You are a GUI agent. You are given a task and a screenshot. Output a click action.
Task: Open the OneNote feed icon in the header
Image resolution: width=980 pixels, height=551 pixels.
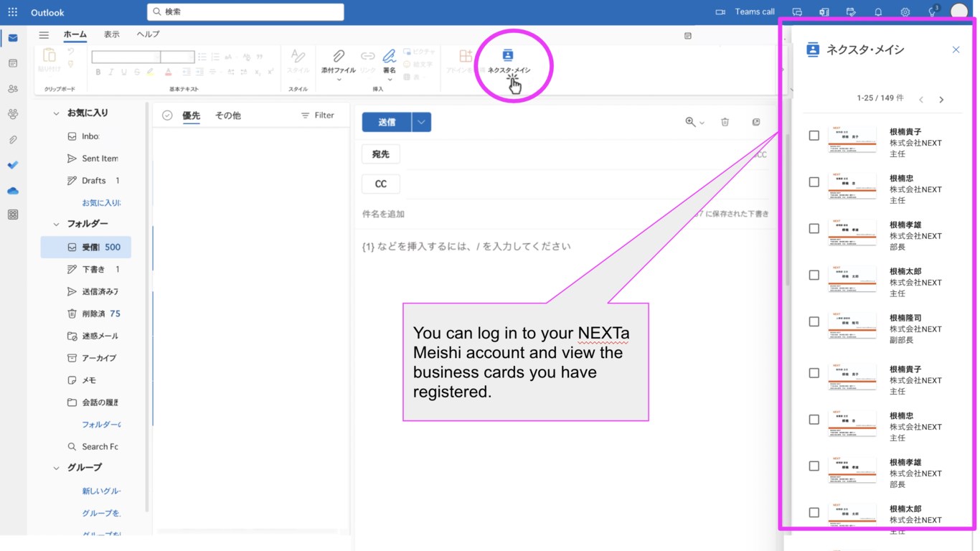coord(824,12)
